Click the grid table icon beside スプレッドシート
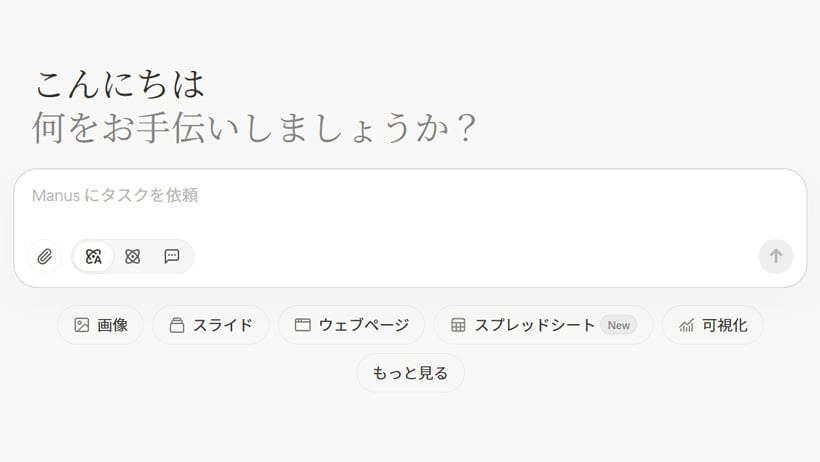Image resolution: width=820 pixels, height=462 pixels. coord(458,325)
